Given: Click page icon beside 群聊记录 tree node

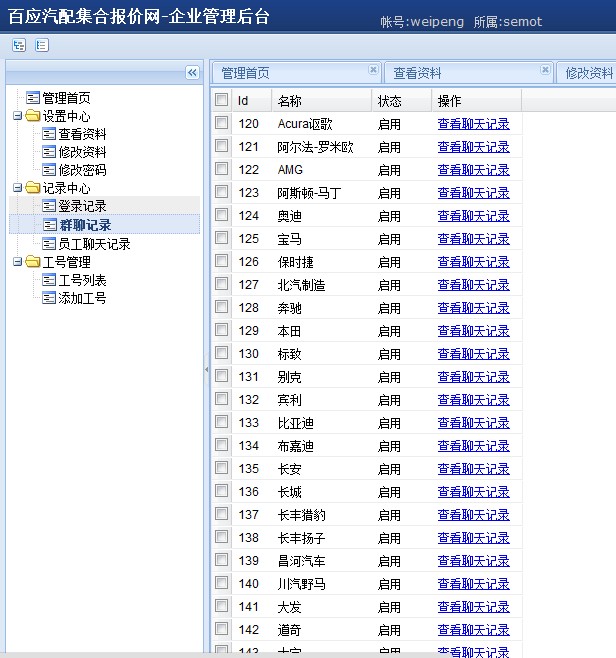Looking at the screenshot, I should coord(50,225).
